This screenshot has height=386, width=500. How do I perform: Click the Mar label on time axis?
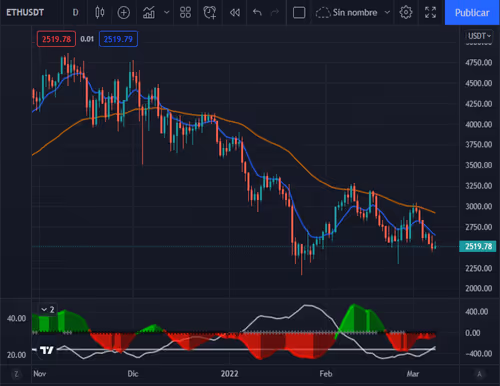pyautogui.click(x=413, y=374)
